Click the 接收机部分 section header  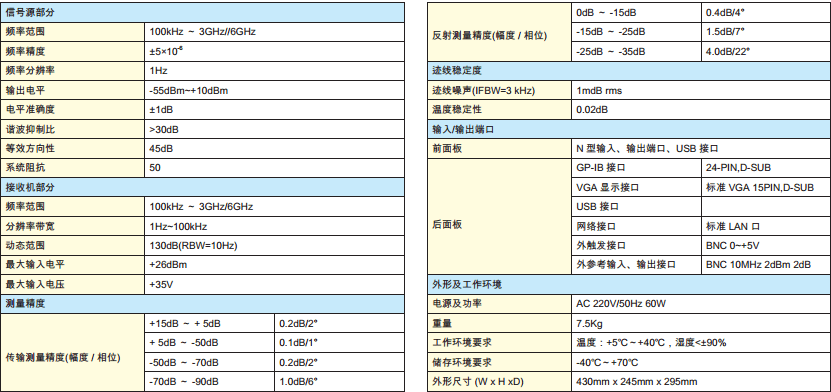pyautogui.click(x=202, y=187)
